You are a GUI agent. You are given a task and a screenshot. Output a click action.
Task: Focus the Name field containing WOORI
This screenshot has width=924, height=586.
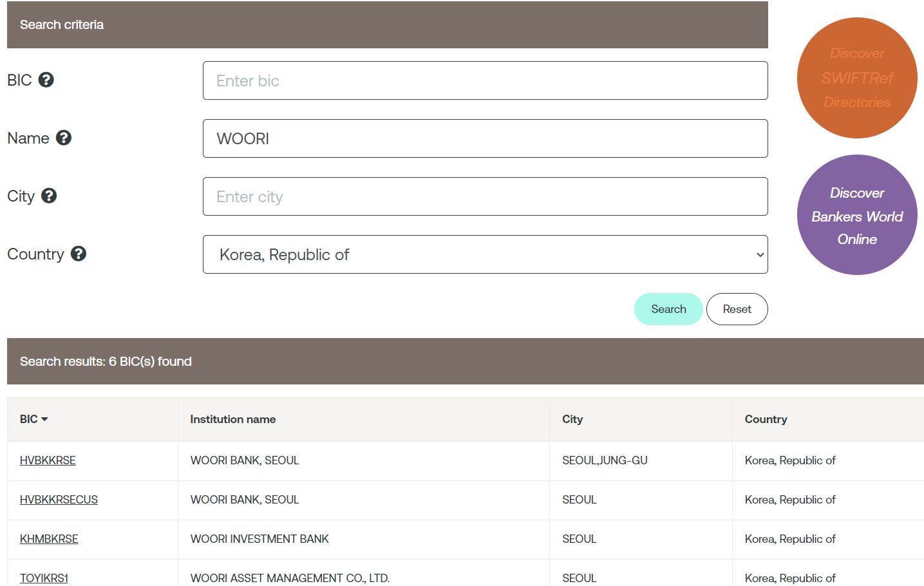point(485,138)
